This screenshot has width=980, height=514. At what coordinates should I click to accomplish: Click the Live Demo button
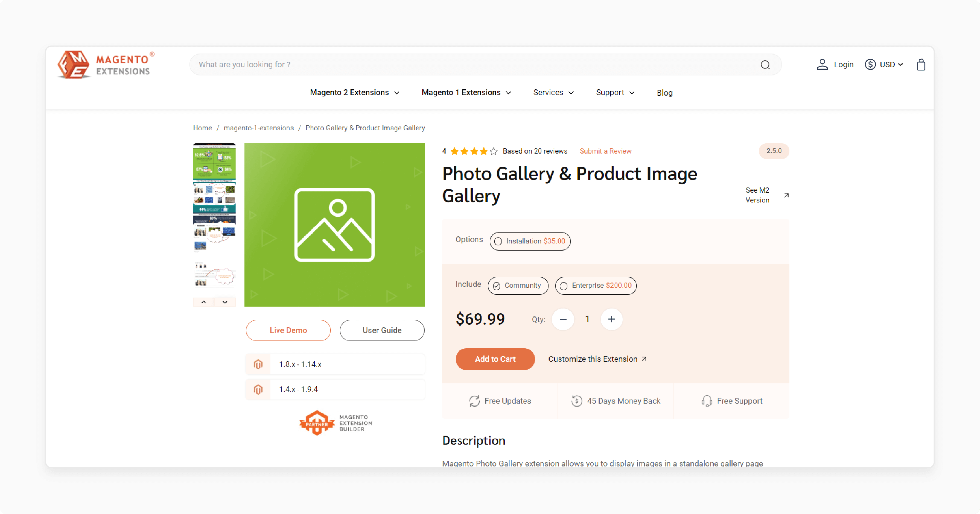(x=288, y=330)
